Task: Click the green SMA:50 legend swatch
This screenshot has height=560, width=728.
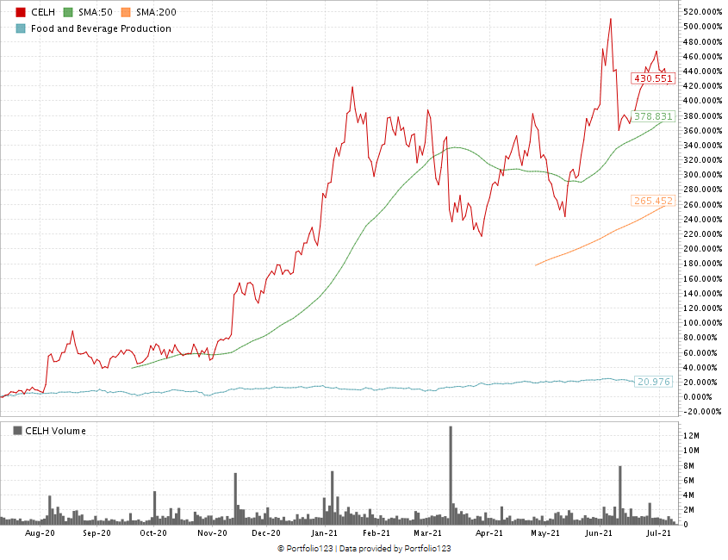Action: 68,12
